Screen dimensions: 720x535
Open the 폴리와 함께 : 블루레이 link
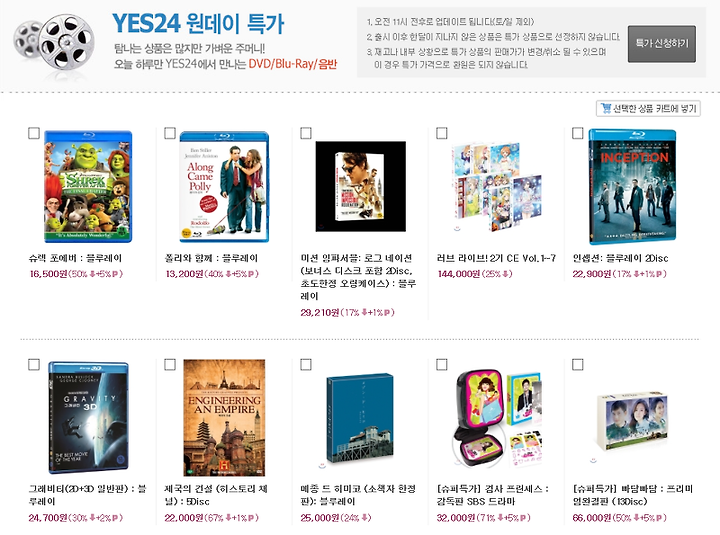(211, 258)
